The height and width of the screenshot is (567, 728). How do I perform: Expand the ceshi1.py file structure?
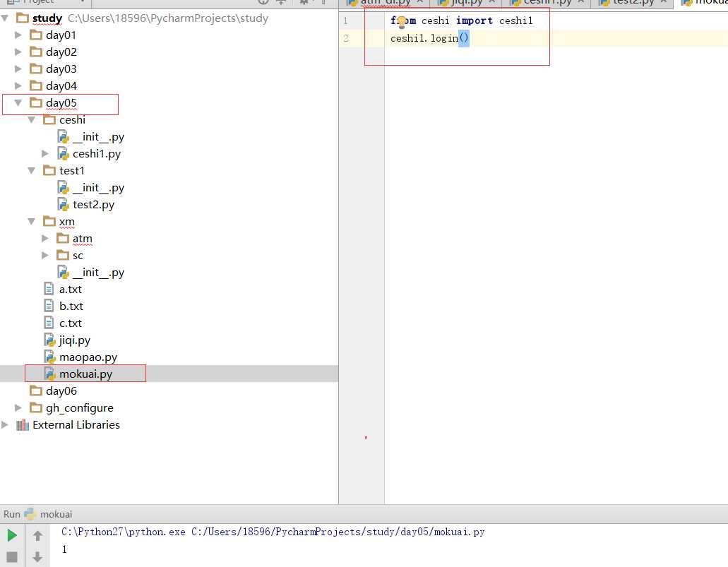pyautogui.click(x=45, y=154)
